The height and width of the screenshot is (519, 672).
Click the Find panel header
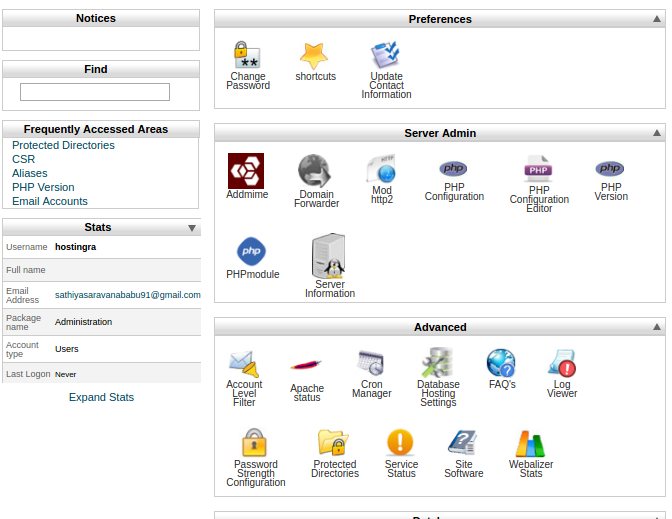(x=101, y=69)
